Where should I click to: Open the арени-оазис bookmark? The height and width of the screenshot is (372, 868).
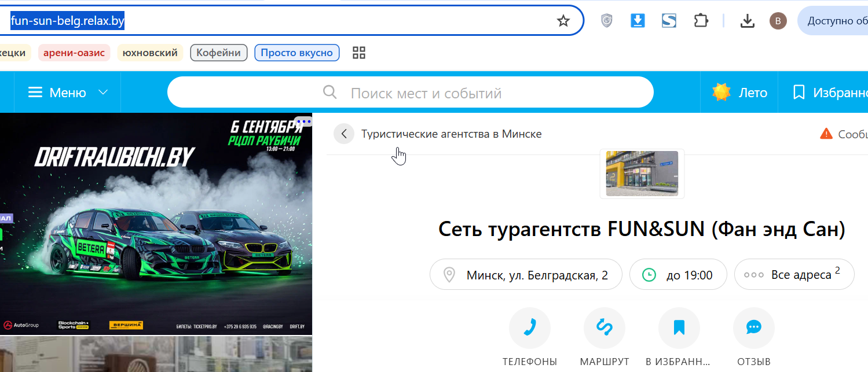(74, 53)
